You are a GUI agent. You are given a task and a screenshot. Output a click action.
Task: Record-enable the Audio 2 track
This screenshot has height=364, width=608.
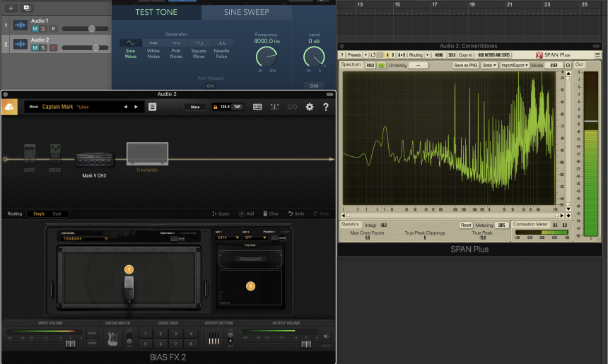tap(53, 47)
